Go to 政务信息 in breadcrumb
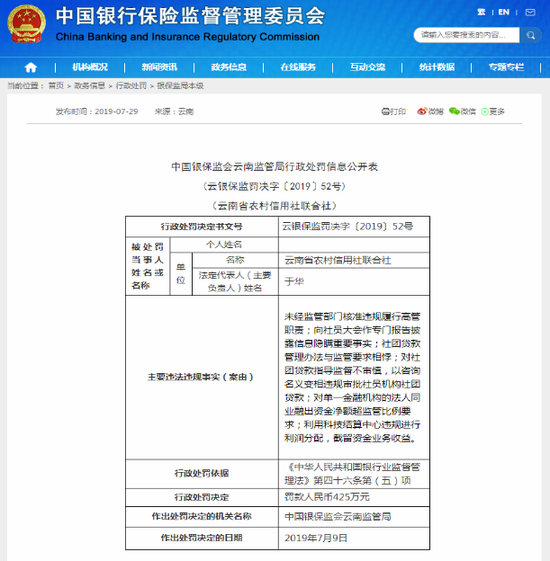 pos(89,86)
